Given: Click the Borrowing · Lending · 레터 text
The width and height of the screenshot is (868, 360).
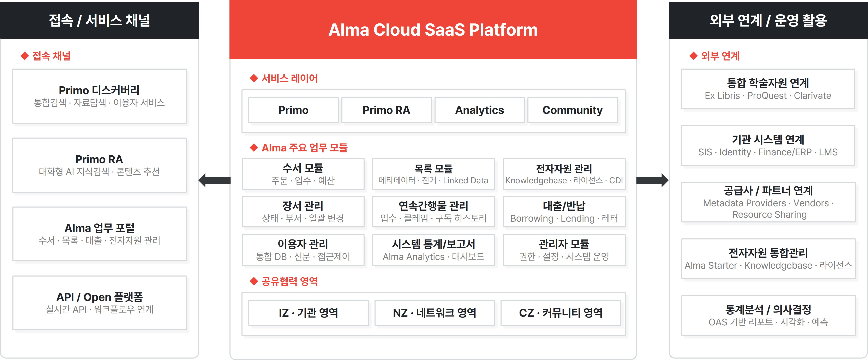Looking at the screenshot, I should click(564, 218).
